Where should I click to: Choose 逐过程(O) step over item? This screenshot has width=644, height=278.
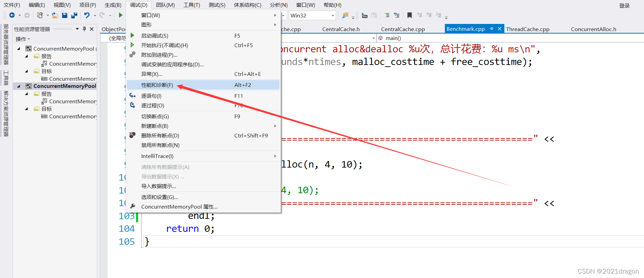click(203, 105)
